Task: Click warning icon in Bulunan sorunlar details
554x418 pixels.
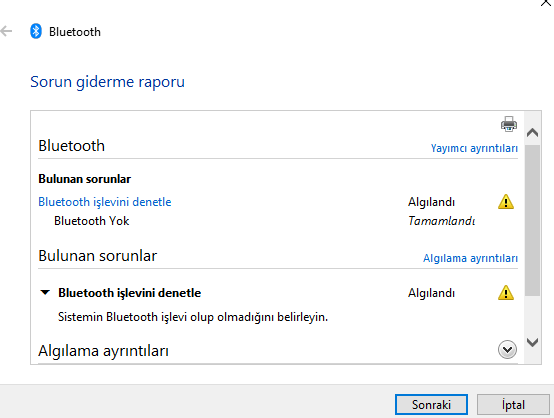Action: coord(506,293)
